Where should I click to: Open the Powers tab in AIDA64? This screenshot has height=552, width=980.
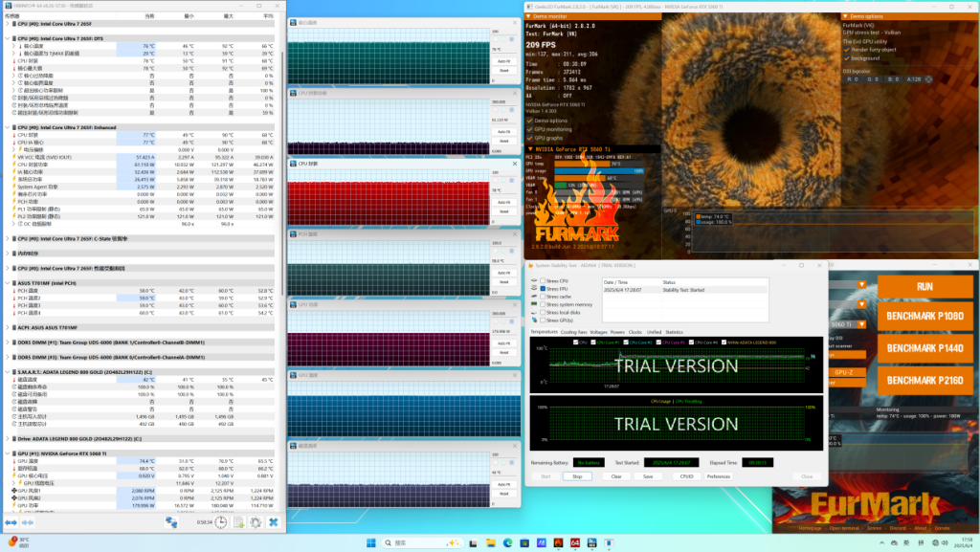click(617, 332)
